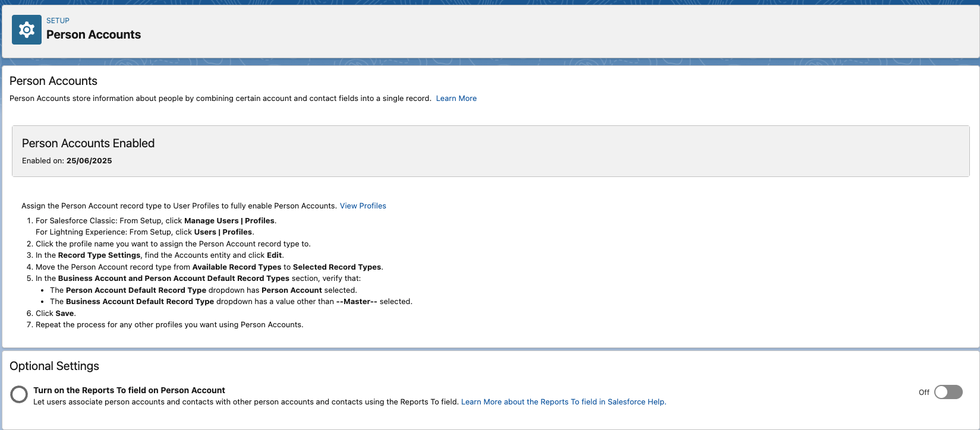Click the Person Accounts page title in header
This screenshot has height=430, width=980.
pyautogui.click(x=93, y=35)
